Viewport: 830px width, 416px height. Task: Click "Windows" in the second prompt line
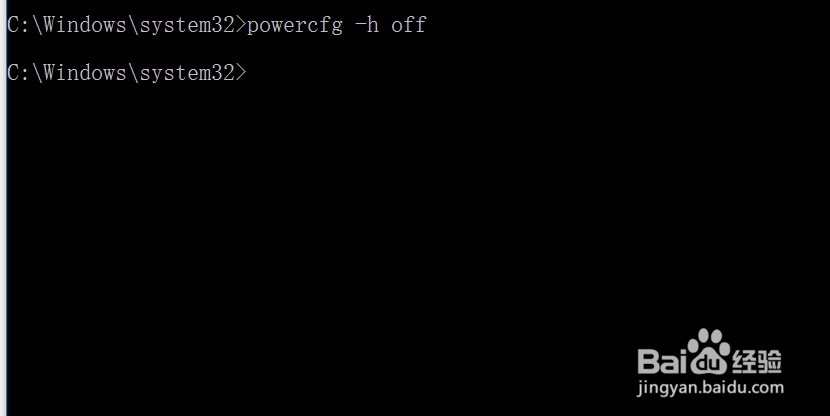point(84,73)
